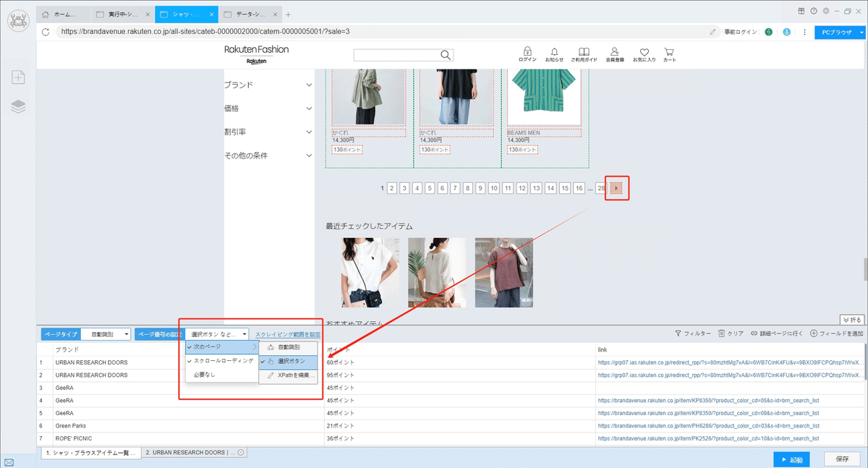
Task: Open the 選択ボタン など dropdown
Action: [218, 334]
